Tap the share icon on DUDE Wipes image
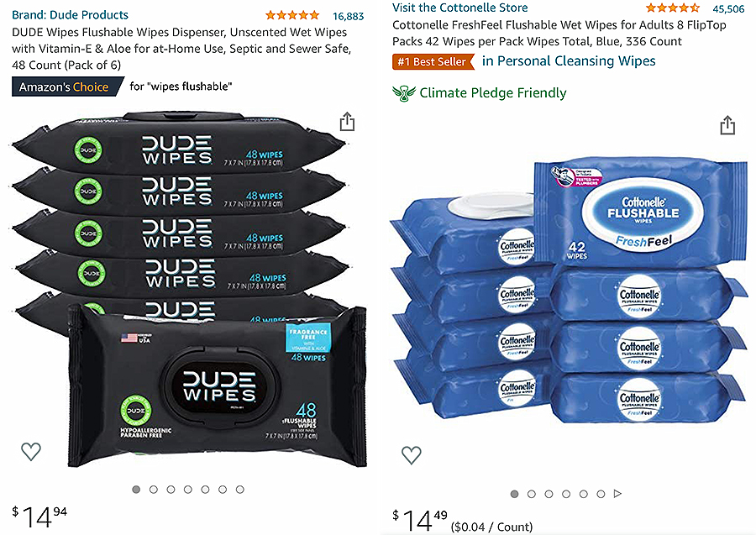 pyautogui.click(x=347, y=122)
